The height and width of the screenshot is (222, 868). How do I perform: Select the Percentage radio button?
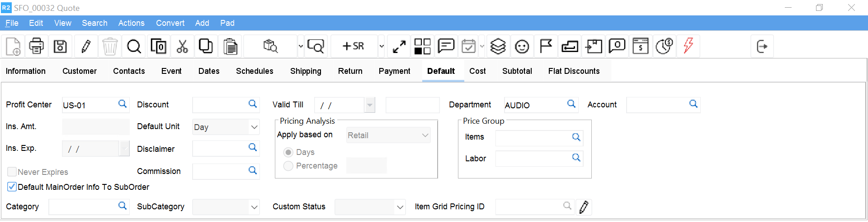tap(288, 166)
